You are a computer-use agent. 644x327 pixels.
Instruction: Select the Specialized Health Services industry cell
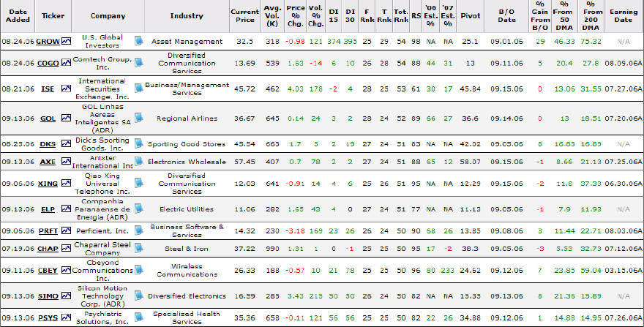pos(187,317)
